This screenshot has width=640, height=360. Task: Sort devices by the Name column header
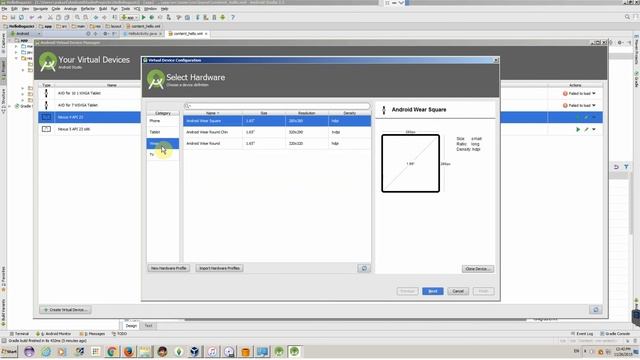[x=213, y=113]
